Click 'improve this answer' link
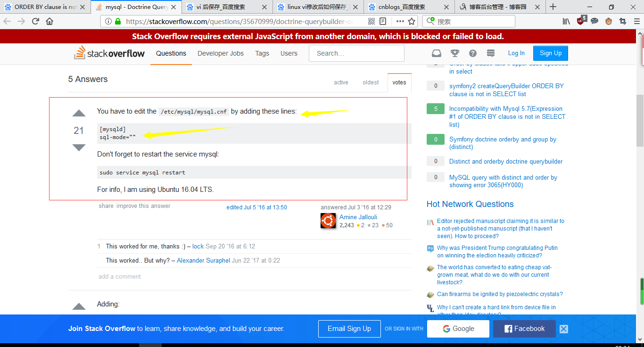 143,206
